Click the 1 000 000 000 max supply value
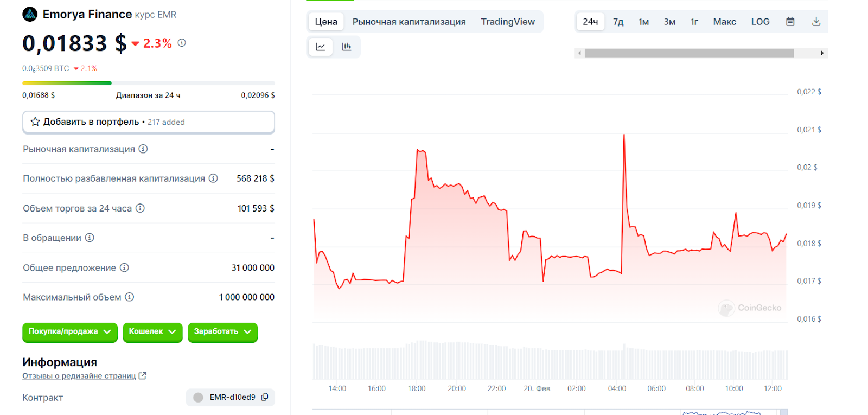Screen dimensions: 868x415 coord(247,297)
